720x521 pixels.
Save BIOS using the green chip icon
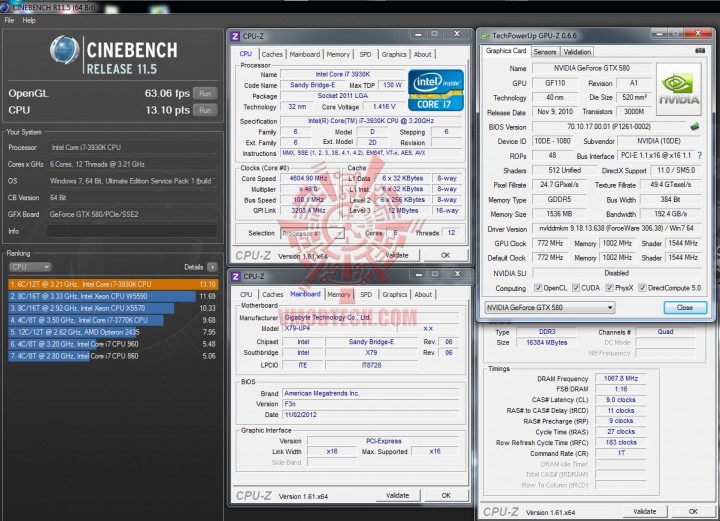[x=695, y=126]
